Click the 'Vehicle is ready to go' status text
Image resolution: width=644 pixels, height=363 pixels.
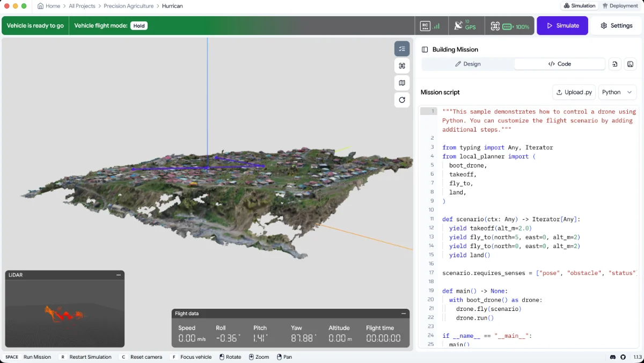tap(35, 26)
